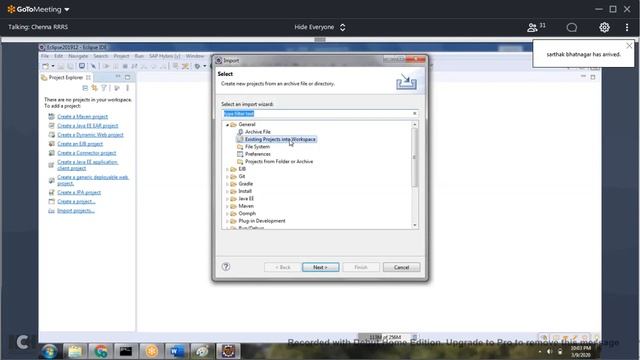Expand the Gradle folder in import tree
Viewport: 640px width, 360px height.
coord(227,184)
